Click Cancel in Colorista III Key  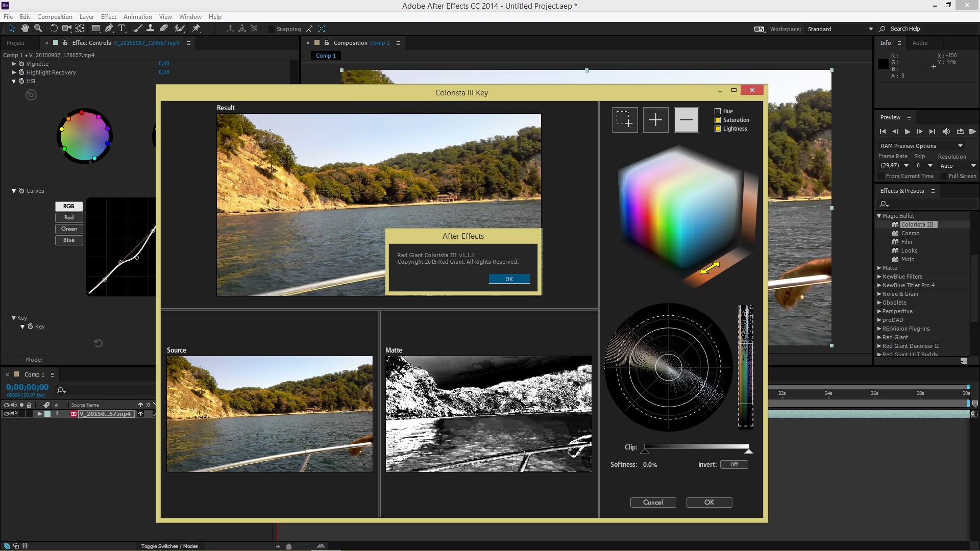click(x=653, y=503)
